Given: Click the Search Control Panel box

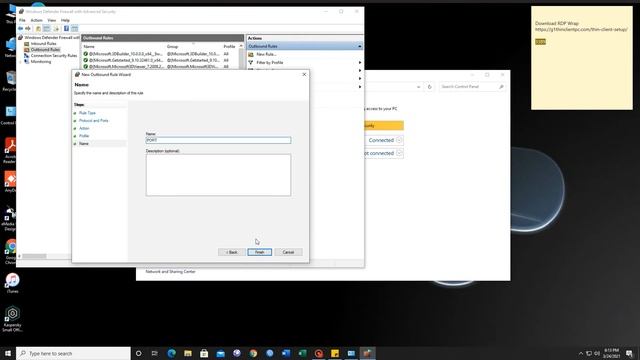Looking at the screenshot, I should (472, 87).
